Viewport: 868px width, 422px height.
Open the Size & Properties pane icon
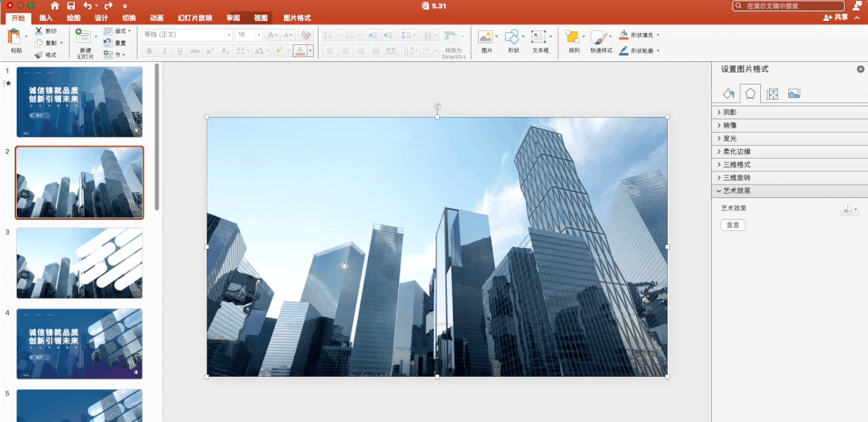click(772, 93)
